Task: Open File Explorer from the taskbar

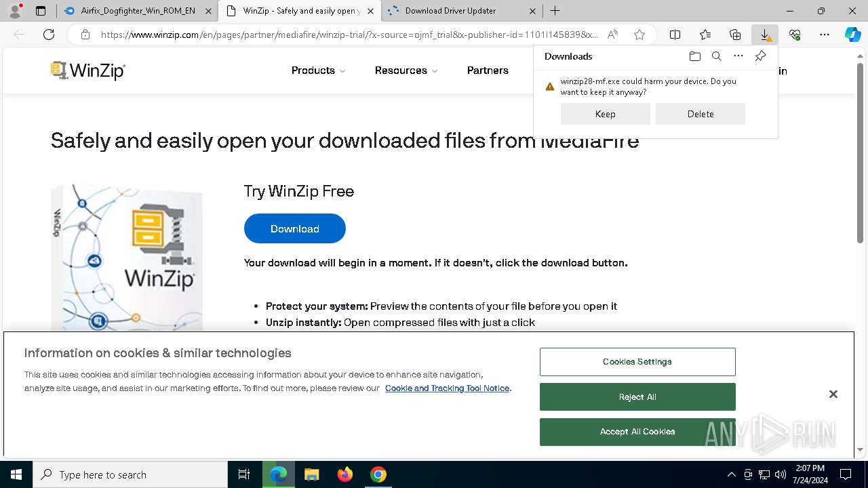Action: pyautogui.click(x=312, y=474)
